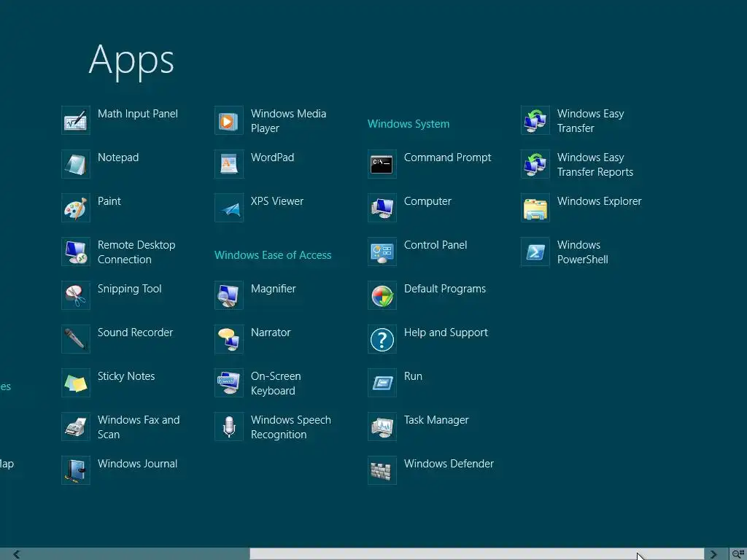Click the "Windows Defender" label
The width and height of the screenshot is (747, 560).
coord(449,464)
